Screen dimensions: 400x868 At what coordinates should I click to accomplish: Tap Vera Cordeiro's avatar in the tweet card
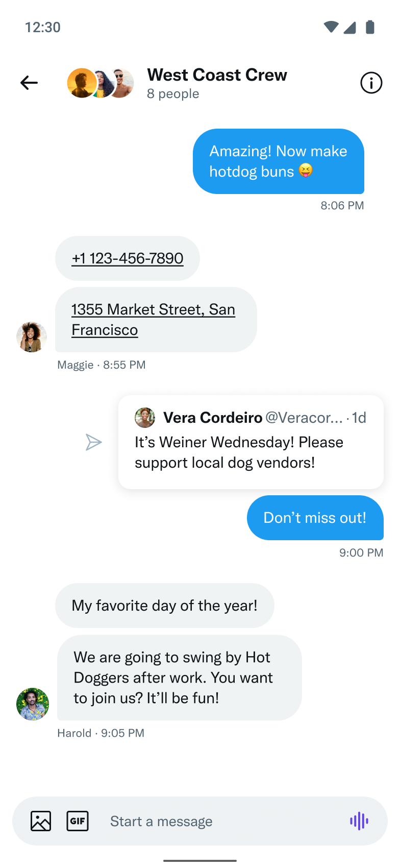(x=145, y=418)
